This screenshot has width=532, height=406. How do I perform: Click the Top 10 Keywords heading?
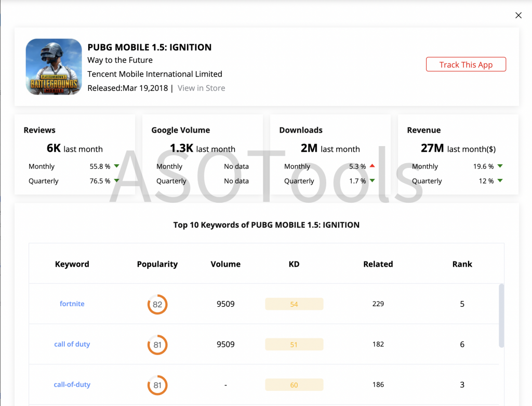(267, 225)
